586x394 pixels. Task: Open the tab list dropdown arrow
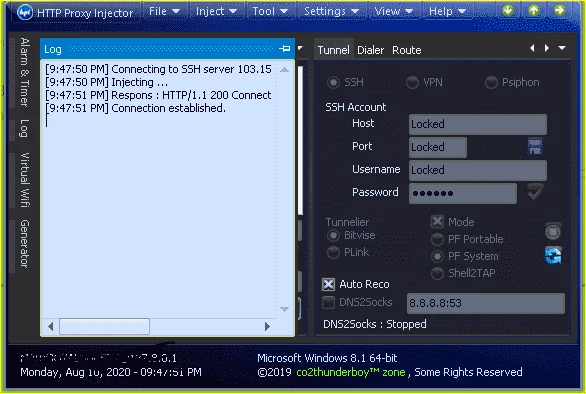click(x=562, y=48)
